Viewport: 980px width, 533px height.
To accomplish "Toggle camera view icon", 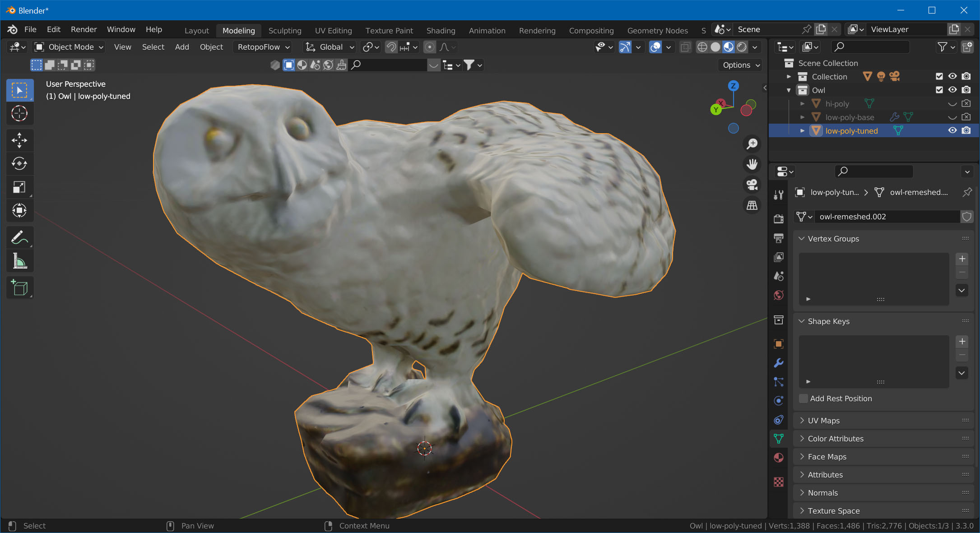I will coord(752,185).
